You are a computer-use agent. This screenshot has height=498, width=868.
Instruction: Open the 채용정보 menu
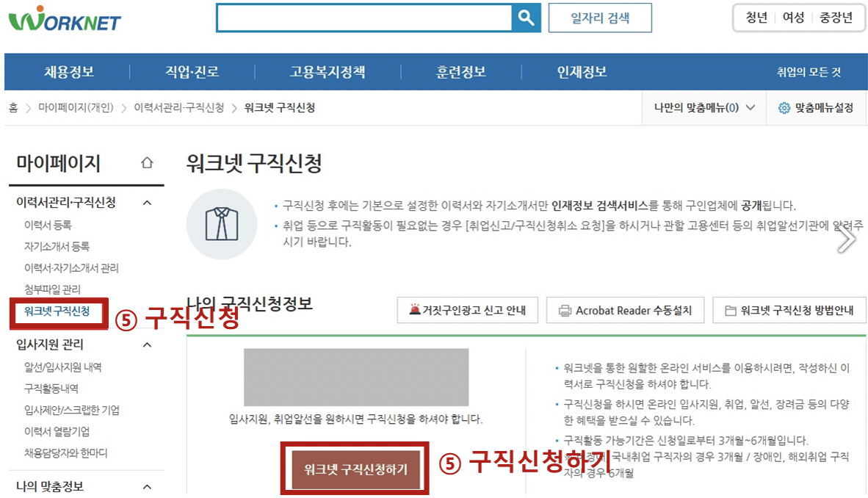(69, 71)
